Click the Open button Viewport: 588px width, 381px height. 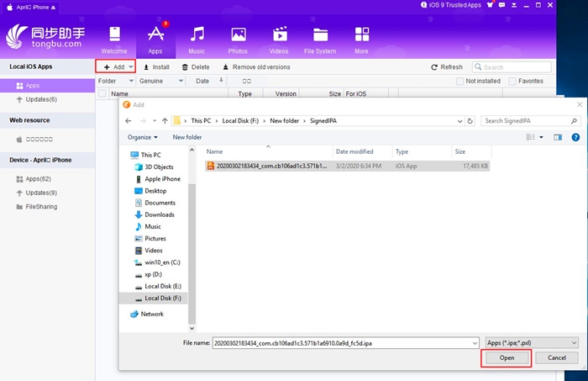point(507,358)
